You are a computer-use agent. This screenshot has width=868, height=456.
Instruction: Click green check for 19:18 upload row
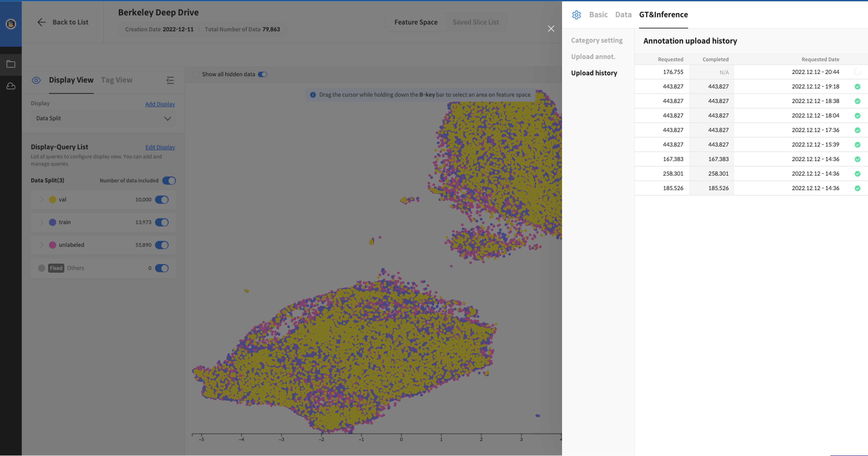[858, 87]
